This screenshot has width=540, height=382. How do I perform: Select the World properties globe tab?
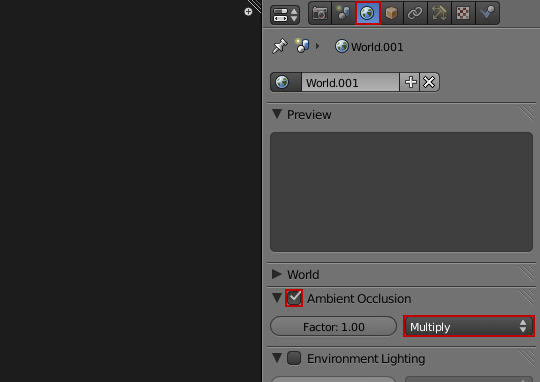(367, 13)
